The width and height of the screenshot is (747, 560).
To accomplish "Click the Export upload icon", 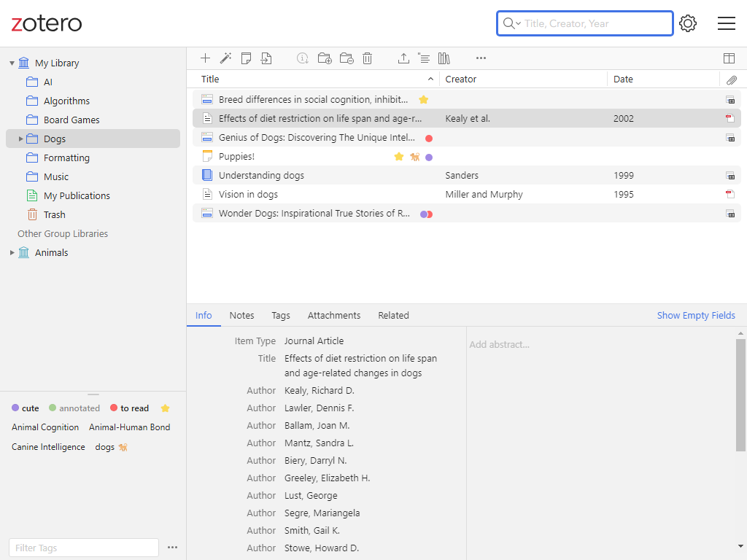I will [x=403, y=58].
